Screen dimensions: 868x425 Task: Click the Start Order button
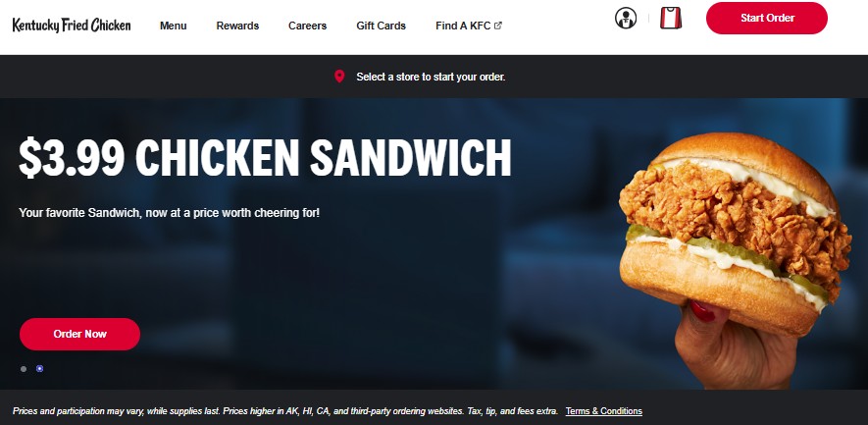click(x=767, y=18)
